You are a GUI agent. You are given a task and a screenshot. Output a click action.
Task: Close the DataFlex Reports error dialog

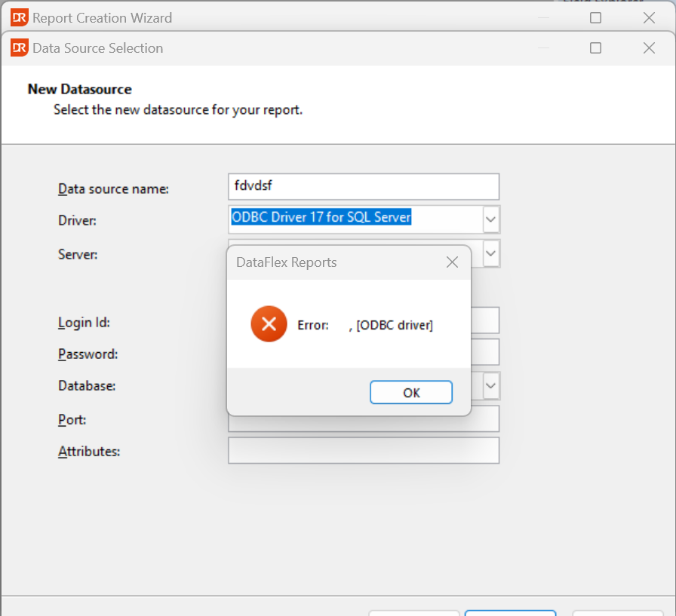coord(452,262)
